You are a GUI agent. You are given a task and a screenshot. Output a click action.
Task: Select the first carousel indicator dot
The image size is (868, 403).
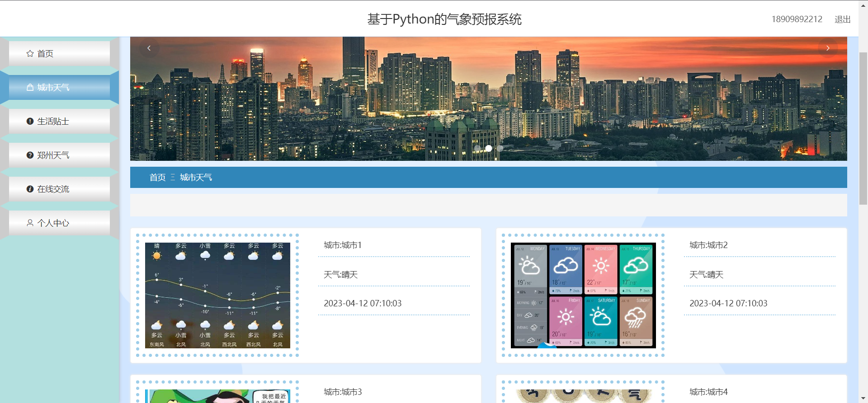click(x=477, y=148)
